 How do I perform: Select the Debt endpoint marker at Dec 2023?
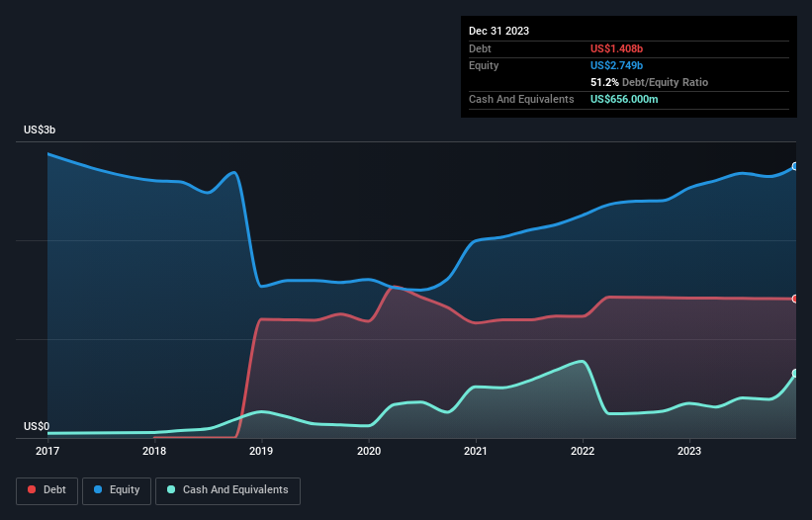coord(795,299)
